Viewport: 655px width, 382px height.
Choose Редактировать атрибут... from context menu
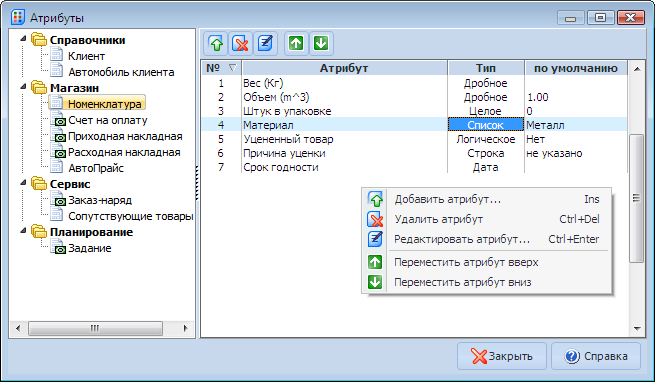(487, 239)
